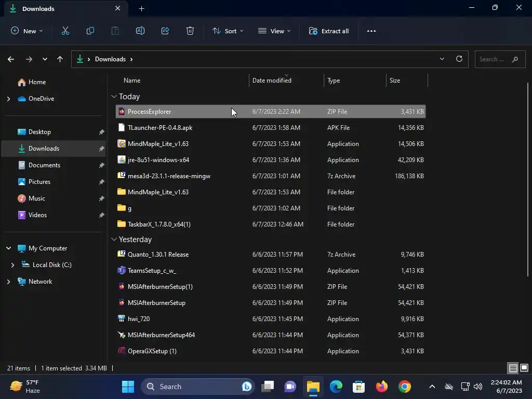Collapse the Yesterday group
The width and height of the screenshot is (532, 399).
[x=114, y=240]
